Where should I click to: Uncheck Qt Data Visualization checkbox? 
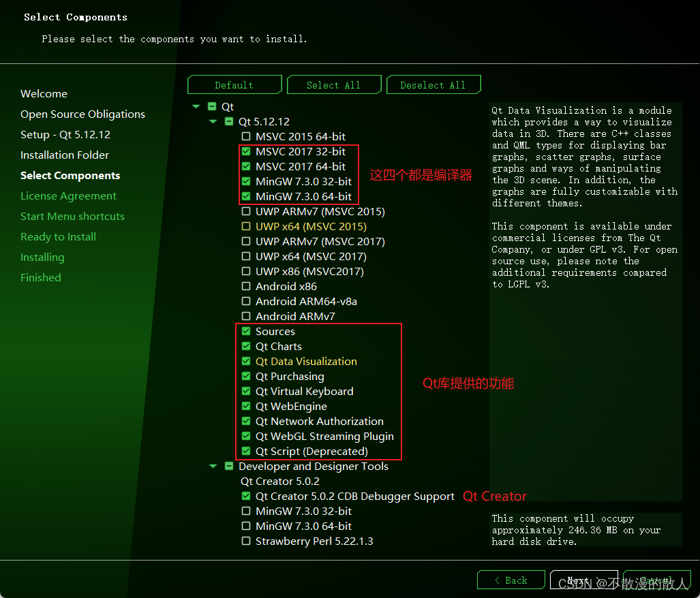click(246, 361)
